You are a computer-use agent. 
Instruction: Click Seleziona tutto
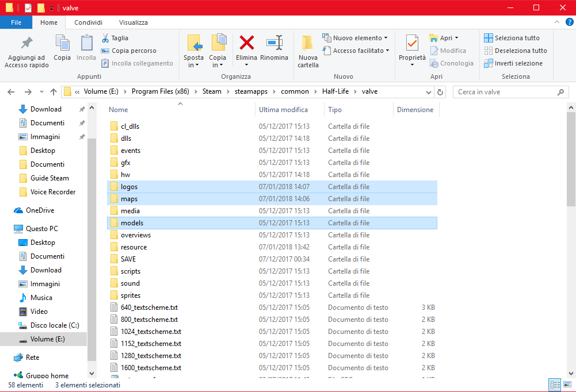tap(512, 38)
